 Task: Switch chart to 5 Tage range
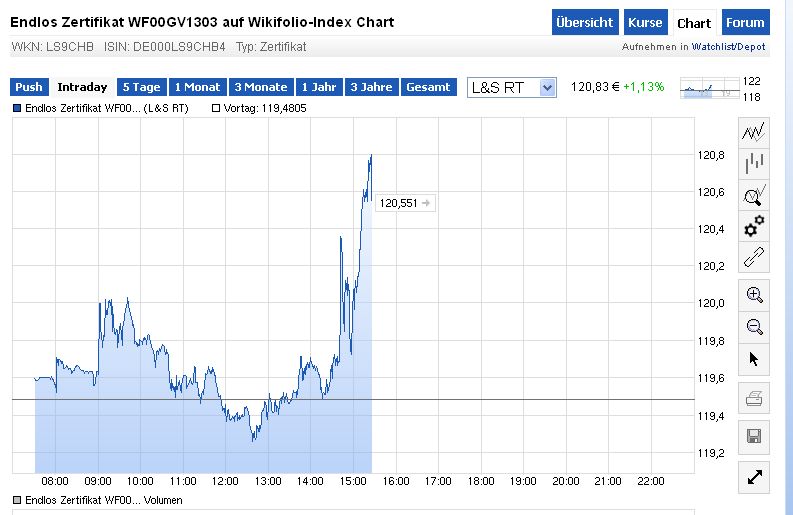pyautogui.click(x=142, y=87)
